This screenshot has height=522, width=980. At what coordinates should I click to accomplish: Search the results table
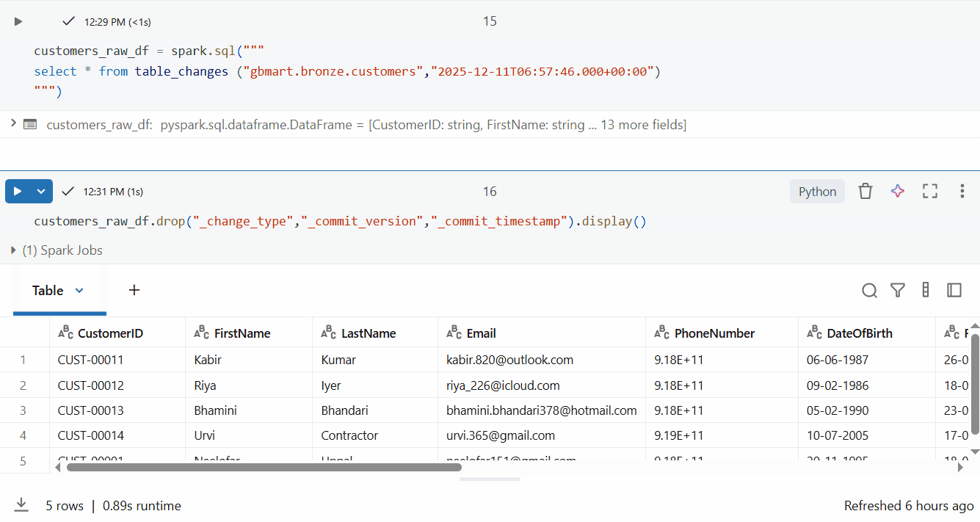pyautogui.click(x=869, y=291)
